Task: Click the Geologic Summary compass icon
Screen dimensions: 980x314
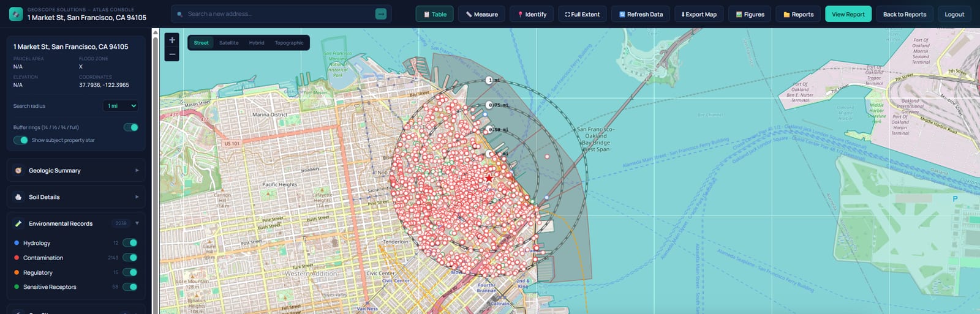Action: tap(18, 171)
